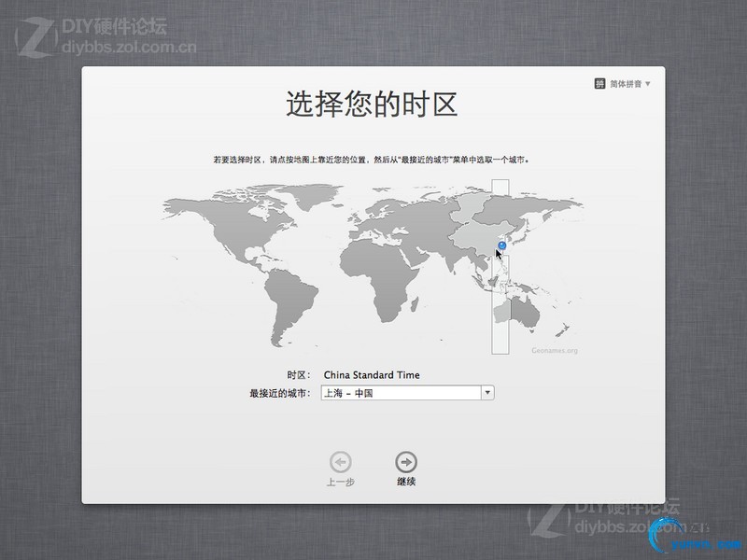Open the 简体拼音 input source menu
This screenshot has width=747, height=560.
(626, 84)
